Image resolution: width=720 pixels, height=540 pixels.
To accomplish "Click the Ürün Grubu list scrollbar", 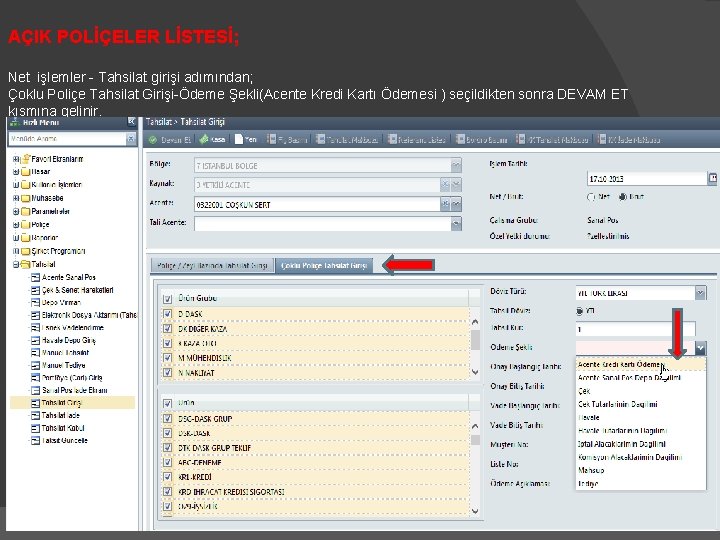I will [x=475, y=347].
